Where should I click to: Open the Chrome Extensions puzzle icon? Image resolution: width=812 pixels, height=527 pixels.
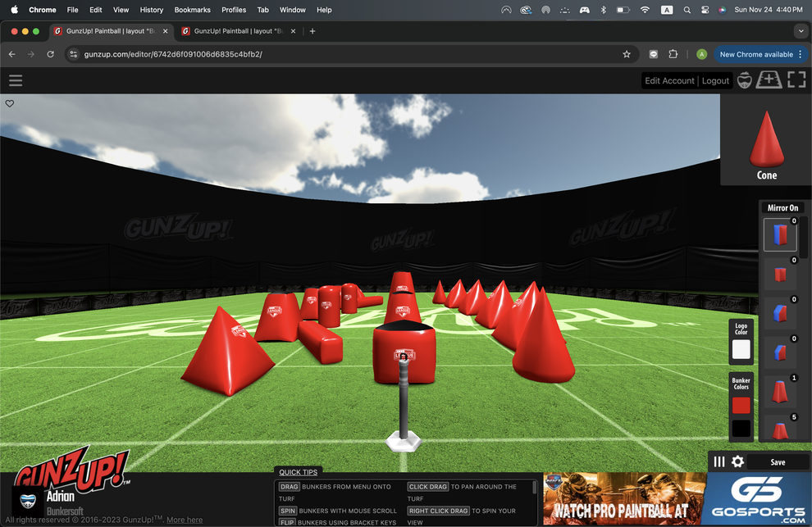(673, 54)
